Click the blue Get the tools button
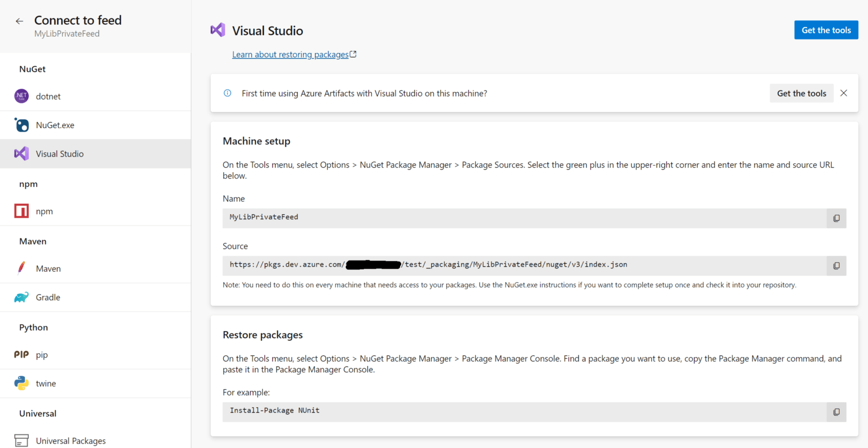The width and height of the screenshot is (868, 448). [826, 29]
